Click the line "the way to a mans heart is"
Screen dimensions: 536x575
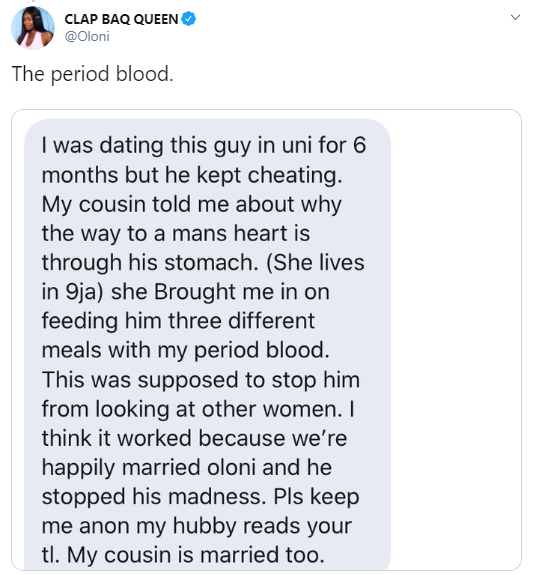pos(176,234)
